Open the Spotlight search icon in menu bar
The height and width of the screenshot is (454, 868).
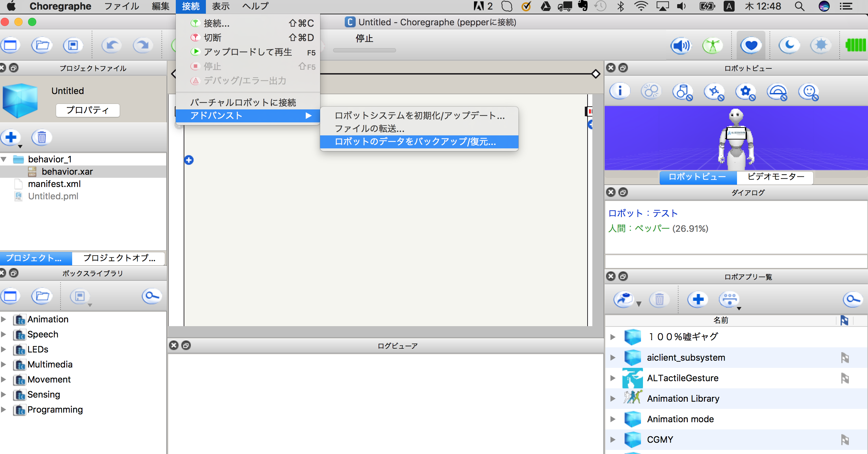pos(799,6)
